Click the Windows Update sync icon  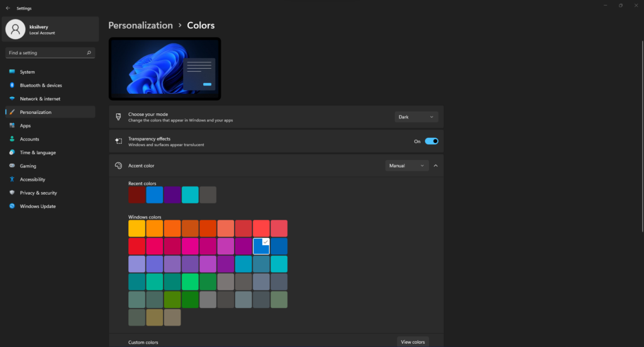pos(12,206)
